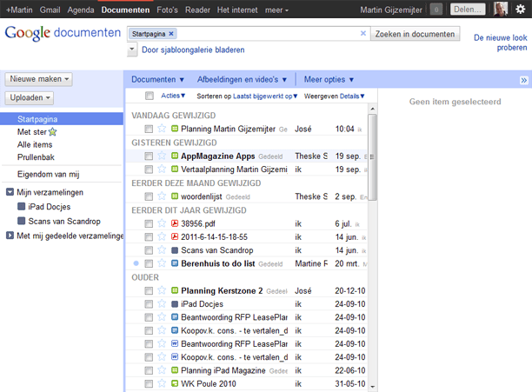Open the meer menu in the top bar

click(x=276, y=10)
